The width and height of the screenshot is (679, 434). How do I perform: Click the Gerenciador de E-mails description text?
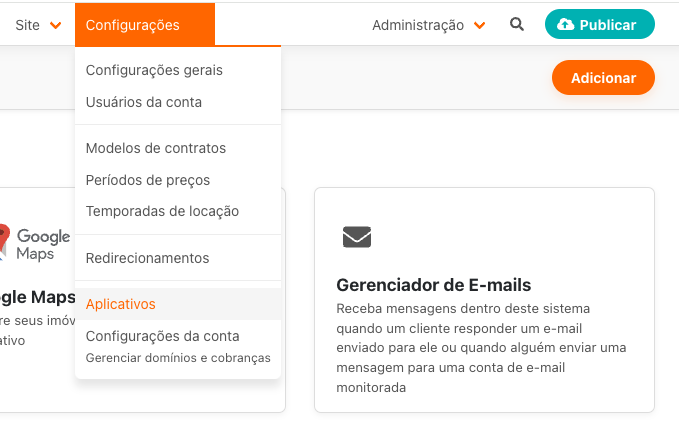click(482, 347)
